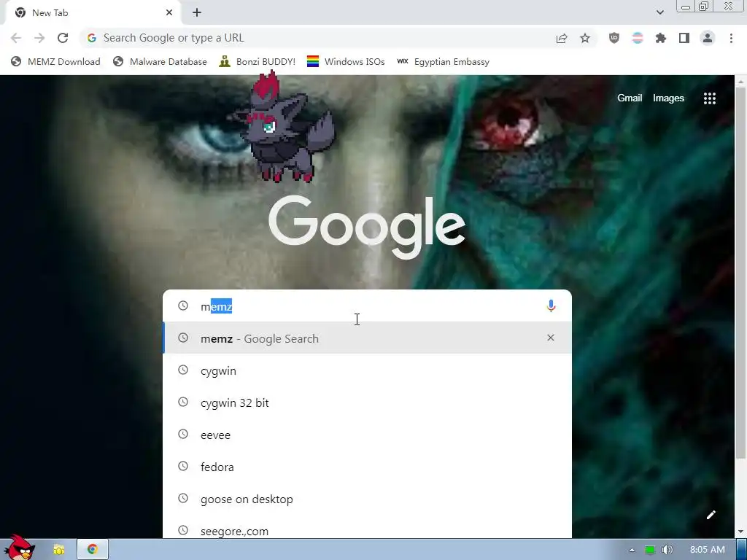Open the Malware Database bookmark
The image size is (747, 560).
pos(160,62)
